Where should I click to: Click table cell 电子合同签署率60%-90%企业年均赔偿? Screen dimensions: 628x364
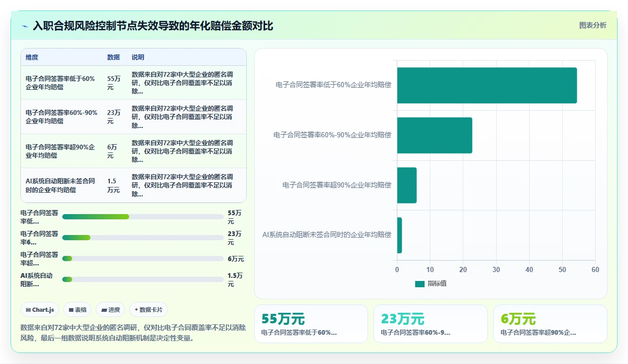click(62, 117)
